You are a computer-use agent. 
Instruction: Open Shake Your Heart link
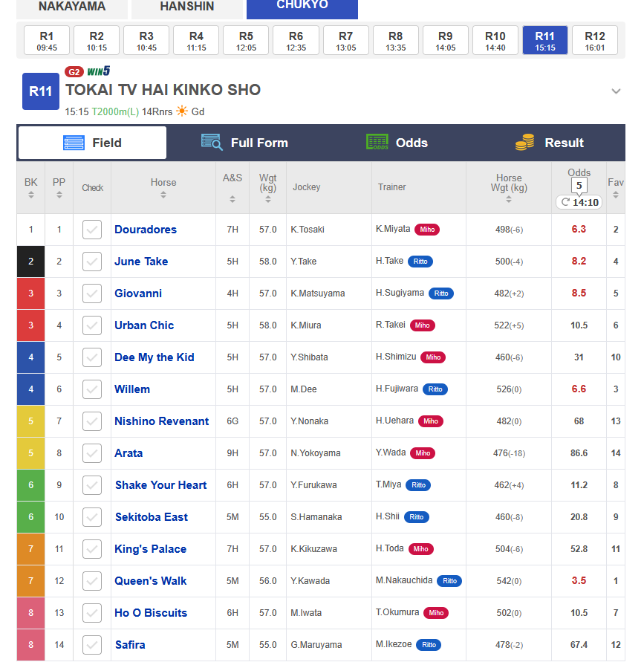coord(160,485)
